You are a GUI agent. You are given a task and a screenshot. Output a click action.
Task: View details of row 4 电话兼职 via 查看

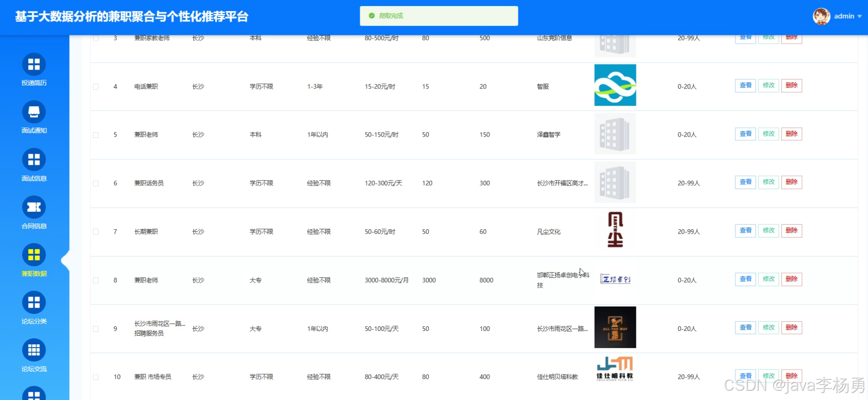pyautogui.click(x=745, y=86)
